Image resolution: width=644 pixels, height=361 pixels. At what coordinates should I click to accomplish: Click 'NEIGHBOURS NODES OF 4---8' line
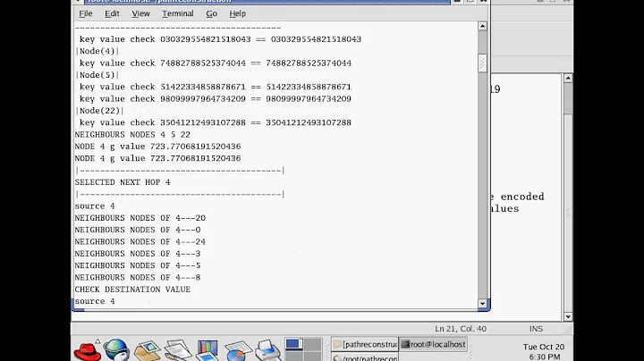pyautogui.click(x=138, y=277)
